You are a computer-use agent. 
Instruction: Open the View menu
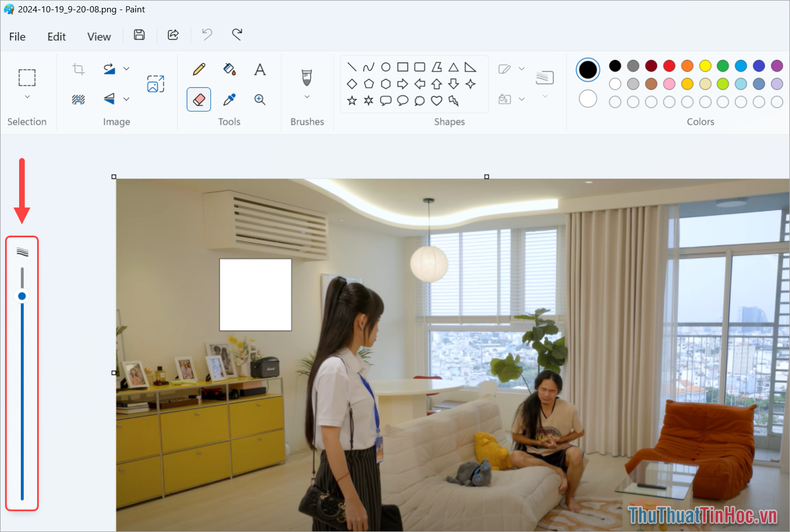pos(99,36)
